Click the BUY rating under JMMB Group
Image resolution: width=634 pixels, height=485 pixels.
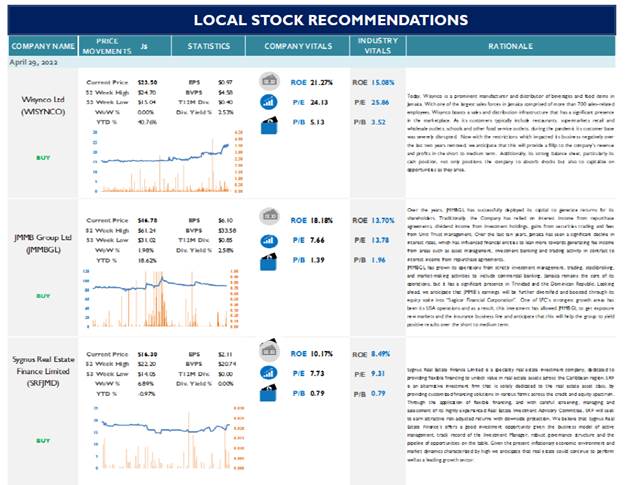click(x=43, y=296)
